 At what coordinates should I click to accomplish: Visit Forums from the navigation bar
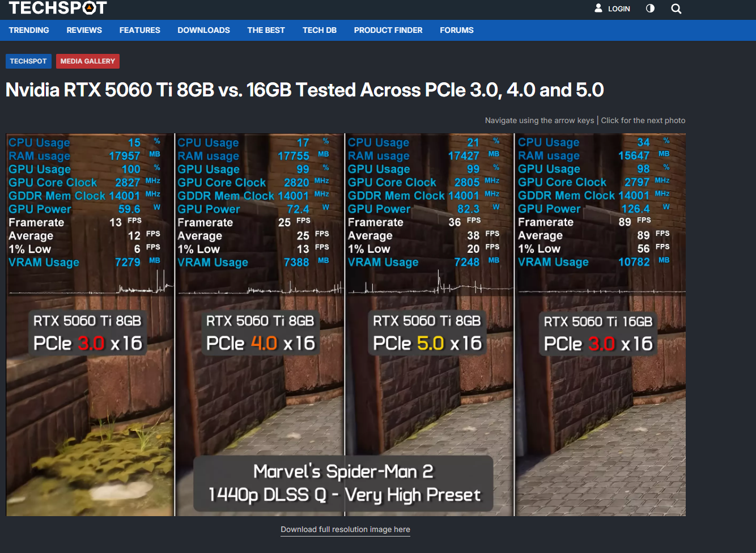[x=457, y=30]
